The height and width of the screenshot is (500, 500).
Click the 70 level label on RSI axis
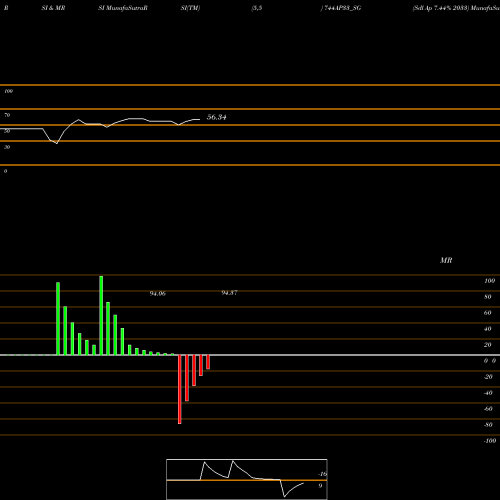[x=7, y=115]
